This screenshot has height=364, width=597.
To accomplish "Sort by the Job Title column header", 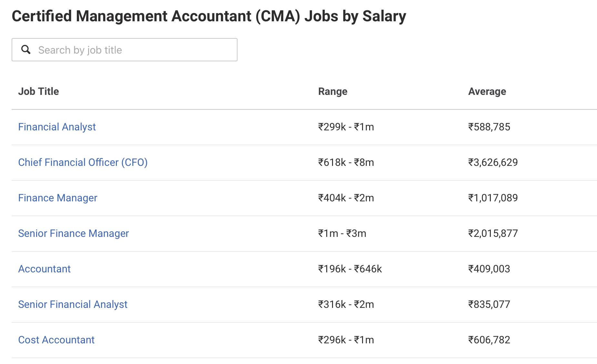I will (x=38, y=91).
